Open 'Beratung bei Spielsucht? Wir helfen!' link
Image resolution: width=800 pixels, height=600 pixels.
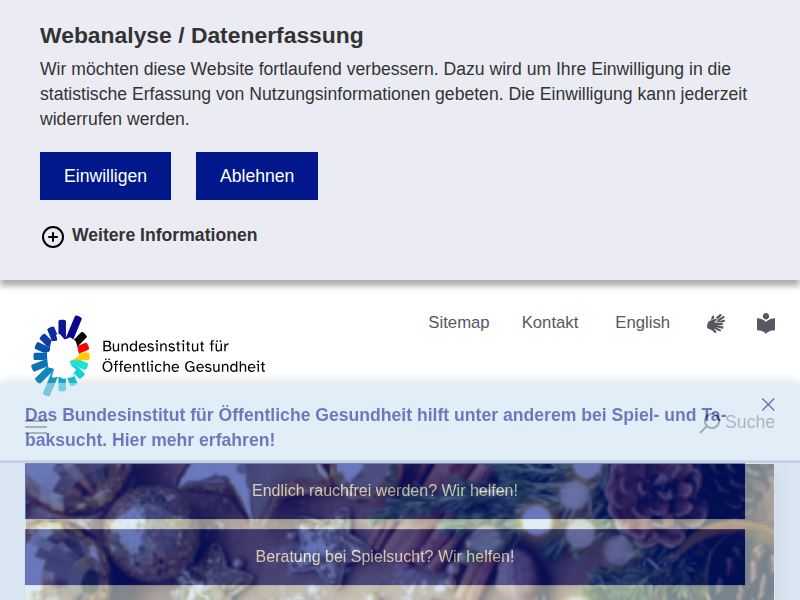pos(385,557)
